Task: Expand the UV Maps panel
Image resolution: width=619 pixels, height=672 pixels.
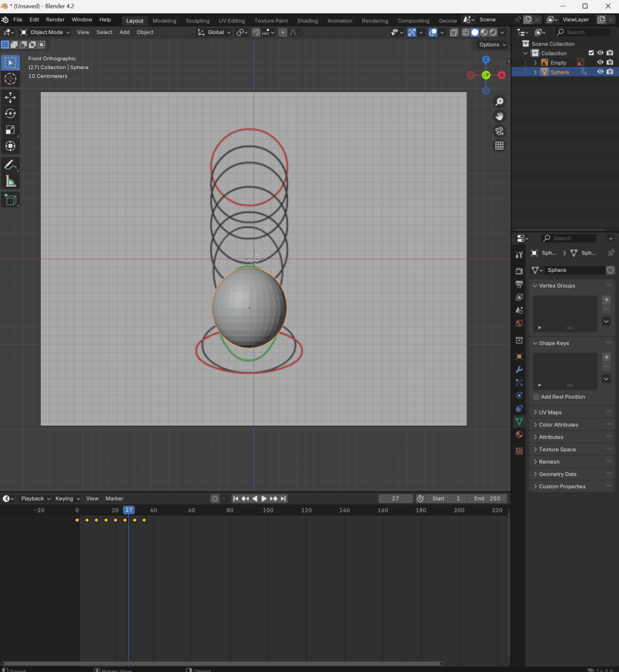Action: pos(550,413)
